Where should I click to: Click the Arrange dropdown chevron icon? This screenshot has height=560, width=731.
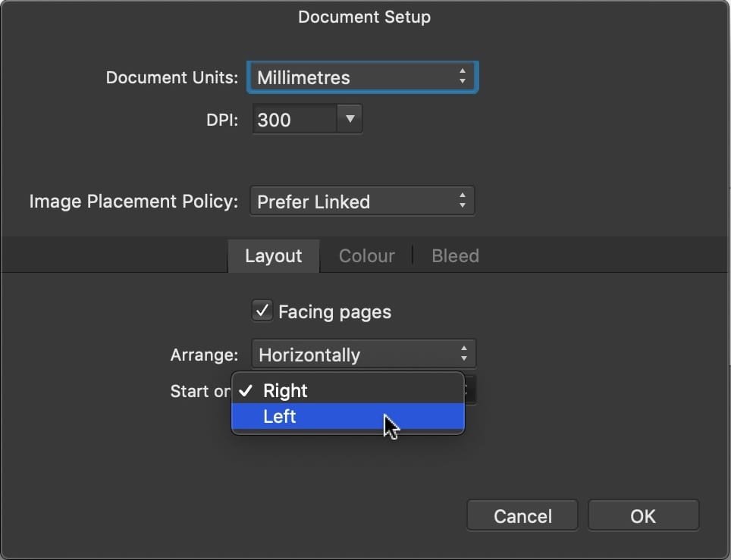(x=464, y=353)
